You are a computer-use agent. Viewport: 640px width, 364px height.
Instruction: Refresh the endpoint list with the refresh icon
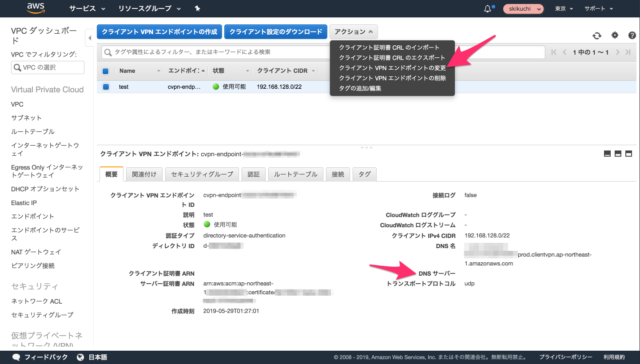[x=597, y=36]
